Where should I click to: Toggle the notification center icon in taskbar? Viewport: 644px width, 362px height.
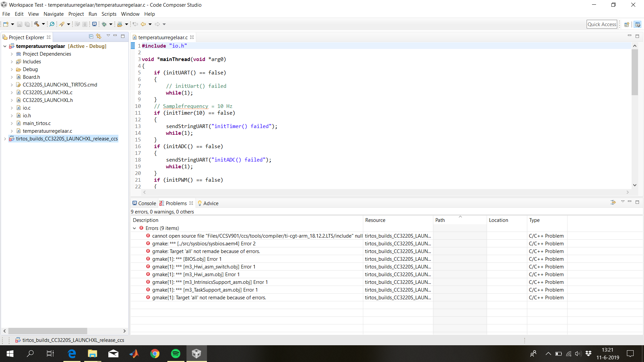tap(630, 354)
